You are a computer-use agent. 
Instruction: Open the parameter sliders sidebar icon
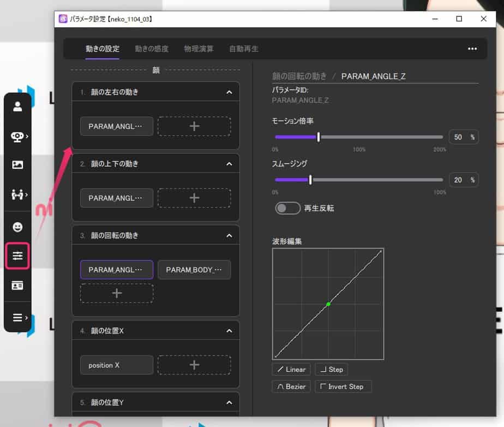coord(17,256)
